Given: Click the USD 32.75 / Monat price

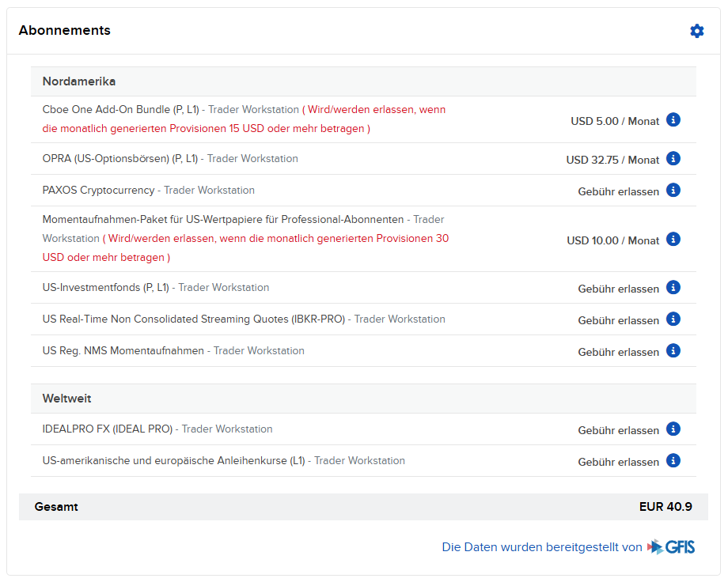Looking at the screenshot, I should click(612, 160).
